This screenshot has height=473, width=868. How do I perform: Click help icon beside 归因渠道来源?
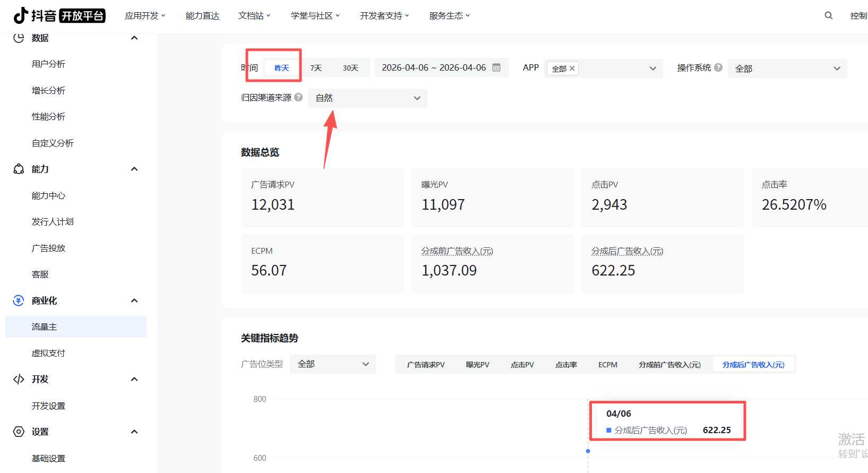pyautogui.click(x=298, y=97)
